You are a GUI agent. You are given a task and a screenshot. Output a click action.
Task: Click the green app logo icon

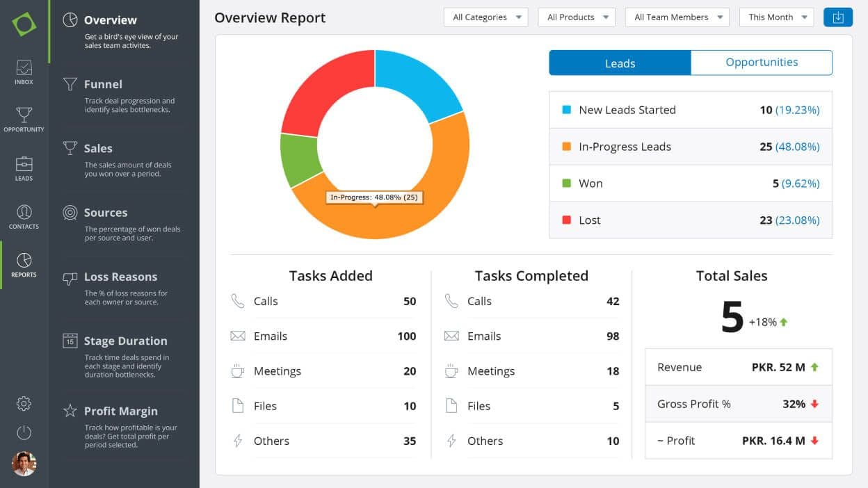[x=24, y=24]
